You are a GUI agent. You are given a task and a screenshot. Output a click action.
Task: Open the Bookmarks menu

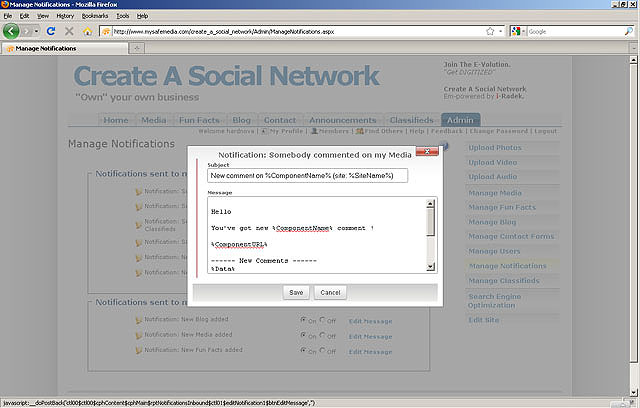pos(95,16)
